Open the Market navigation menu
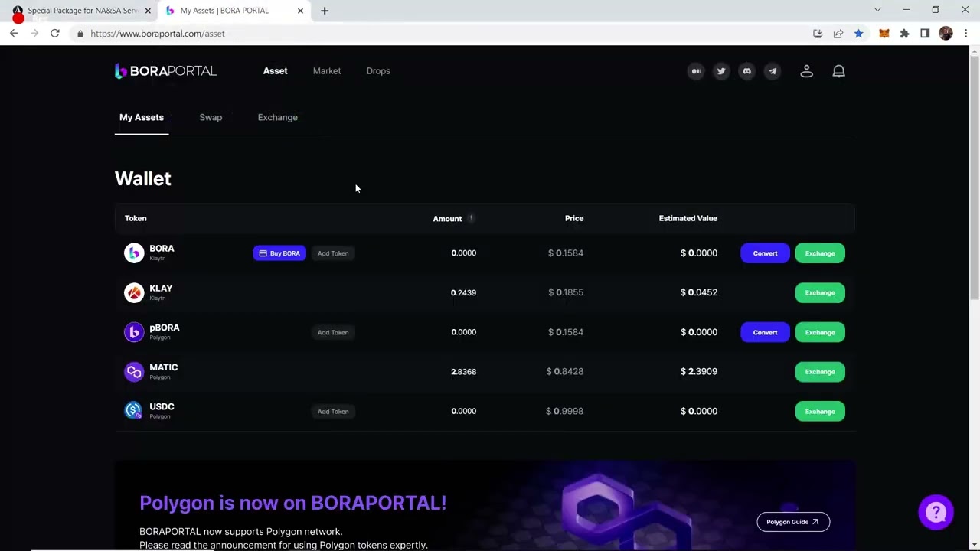The image size is (980, 551). (327, 71)
